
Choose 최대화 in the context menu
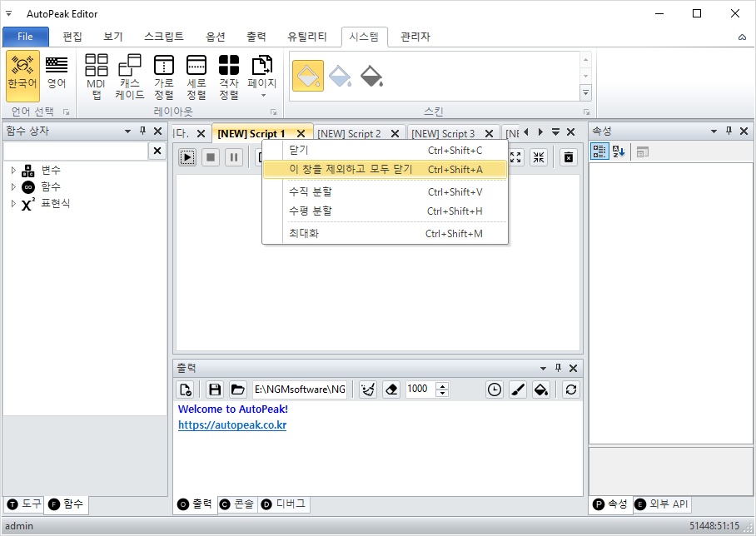tap(385, 233)
